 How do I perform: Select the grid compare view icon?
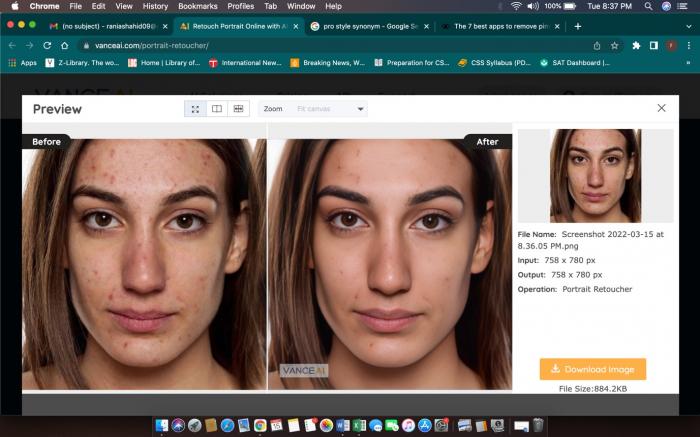(238, 109)
